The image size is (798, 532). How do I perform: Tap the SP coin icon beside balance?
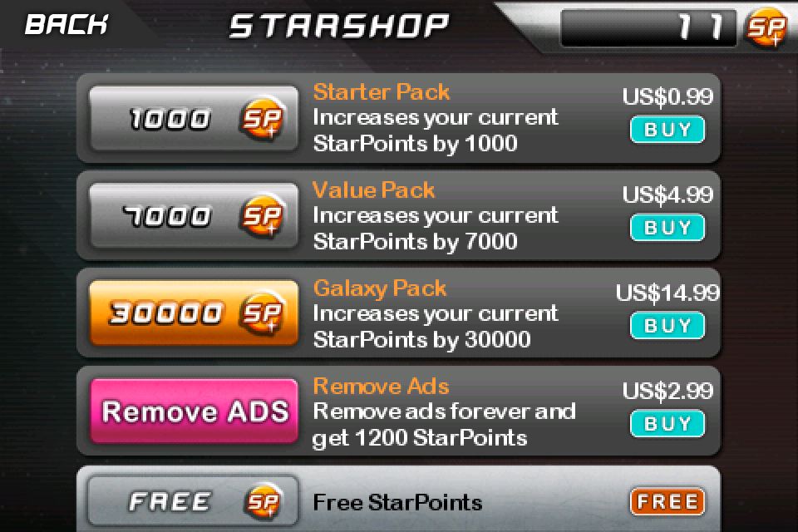point(766,27)
